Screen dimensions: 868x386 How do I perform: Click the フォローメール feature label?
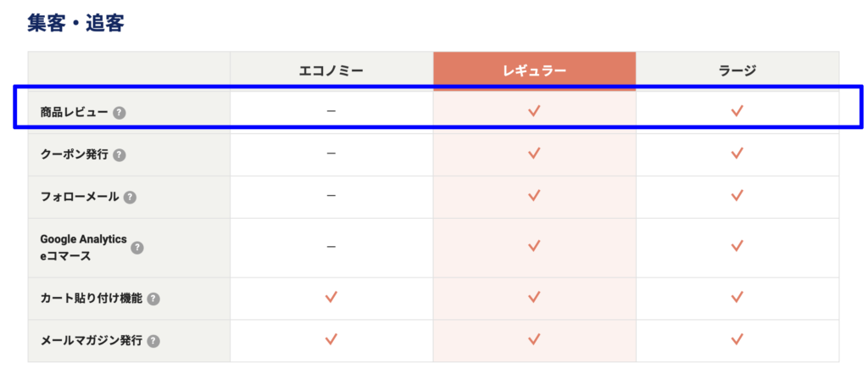(80, 197)
